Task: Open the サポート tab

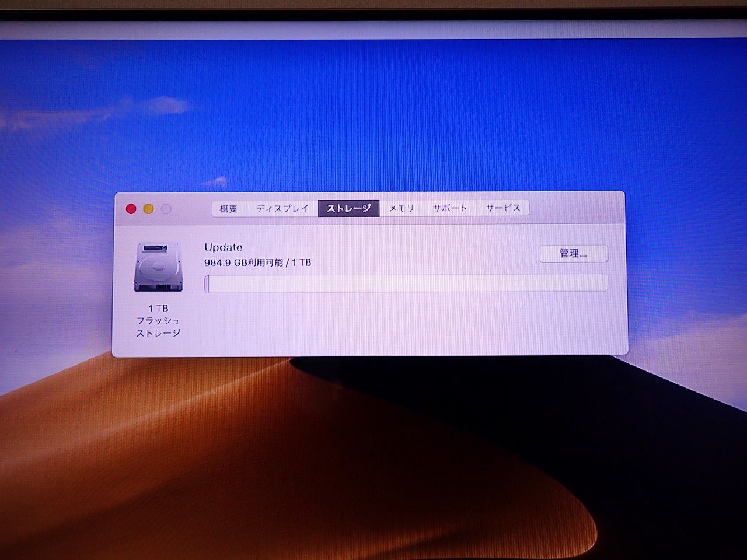Action: (450, 208)
